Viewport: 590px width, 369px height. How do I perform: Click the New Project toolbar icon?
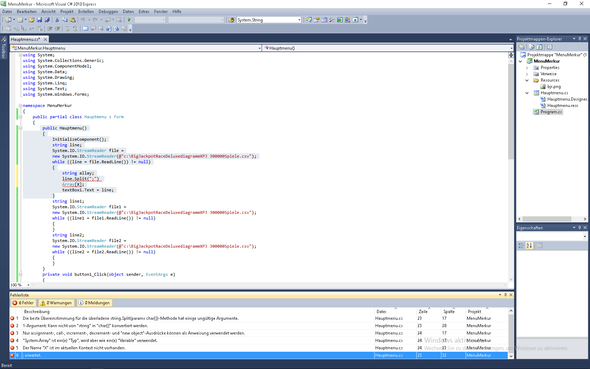[8, 20]
